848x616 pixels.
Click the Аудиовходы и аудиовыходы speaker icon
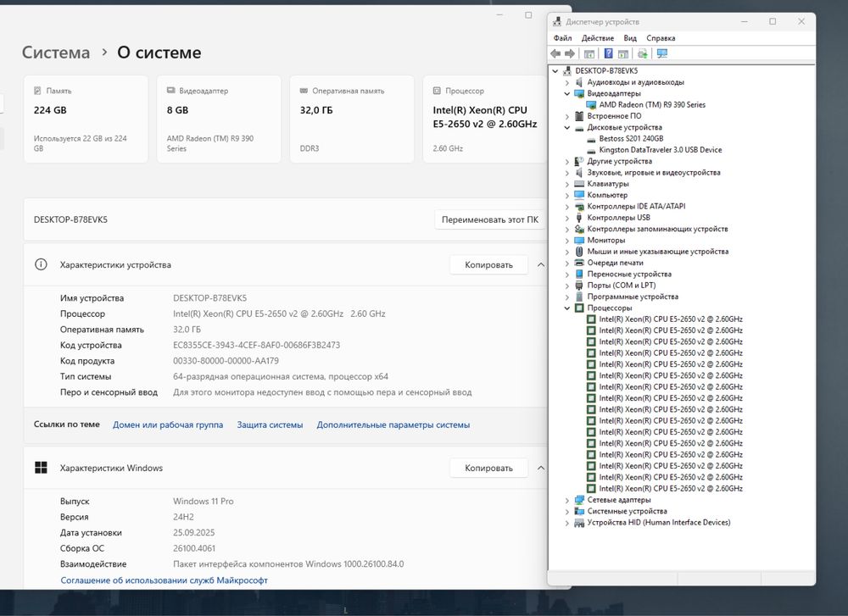(x=579, y=82)
